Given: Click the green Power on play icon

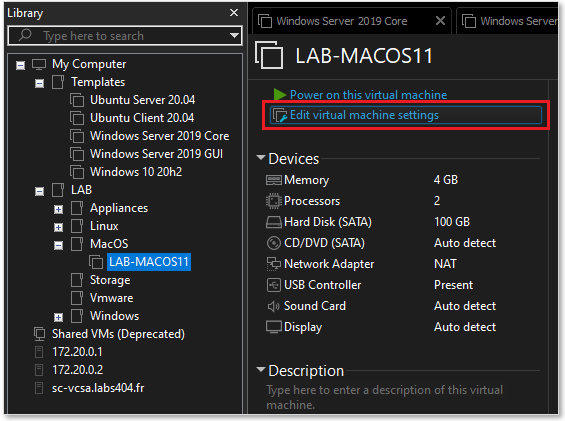Looking at the screenshot, I should click(279, 94).
